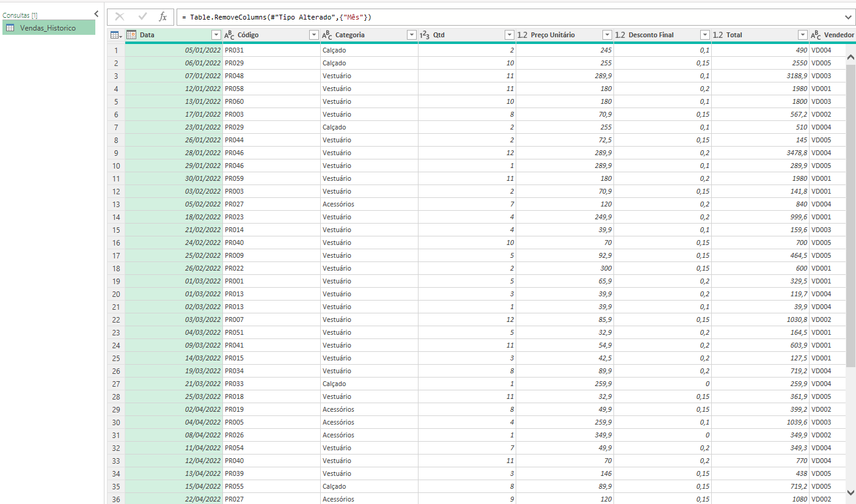This screenshot has height=504, width=856.
Task: Click the Preço Unitário 1.2 type icon
Action: [x=522, y=35]
